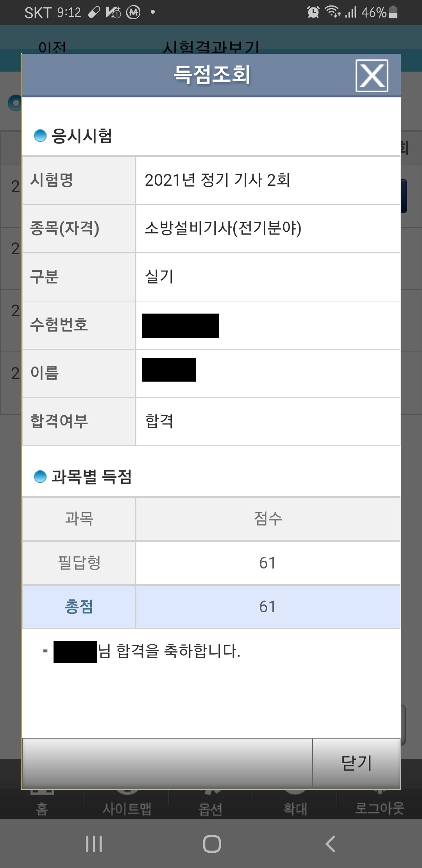Tap the Android recent apps icon
This screenshot has width=422, height=868.
pos(94,844)
